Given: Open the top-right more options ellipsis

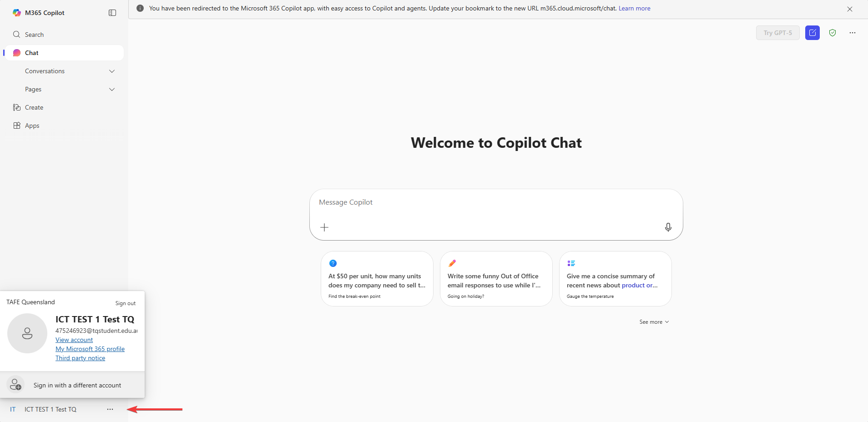Looking at the screenshot, I should tap(853, 33).
